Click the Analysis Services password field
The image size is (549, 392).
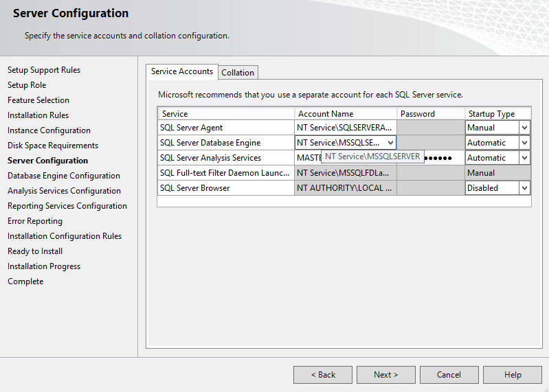[x=440, y=158]
